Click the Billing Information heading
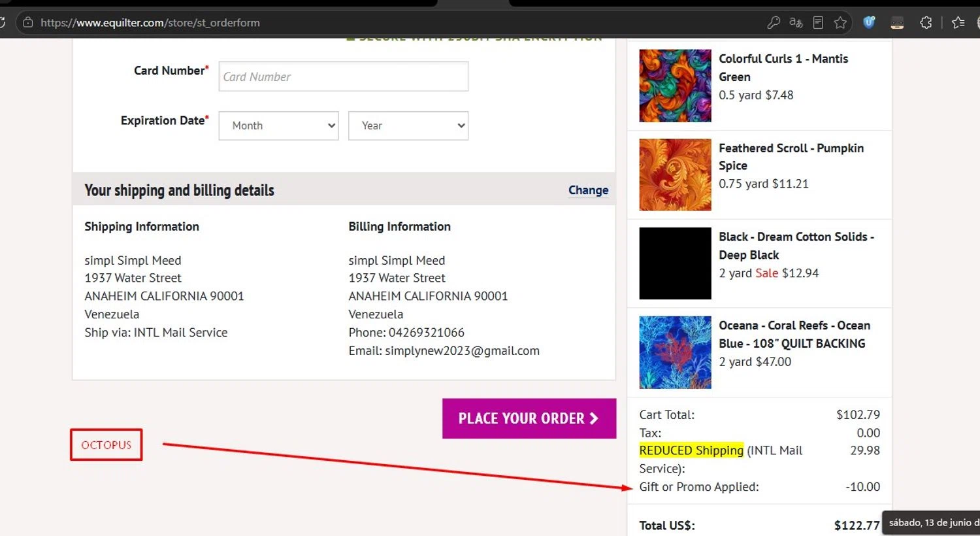Image resolution: width=980 pixels, height=536 pixels. 399,227
